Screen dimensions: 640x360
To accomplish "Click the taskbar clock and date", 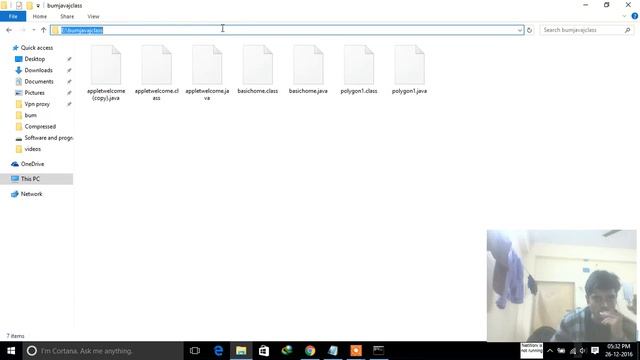I will [618, 351].
